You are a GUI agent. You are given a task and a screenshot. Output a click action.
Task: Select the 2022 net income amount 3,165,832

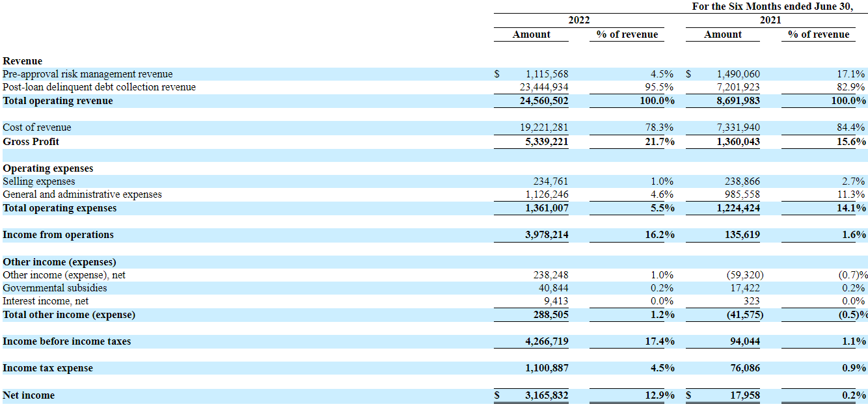click(547, 395)
